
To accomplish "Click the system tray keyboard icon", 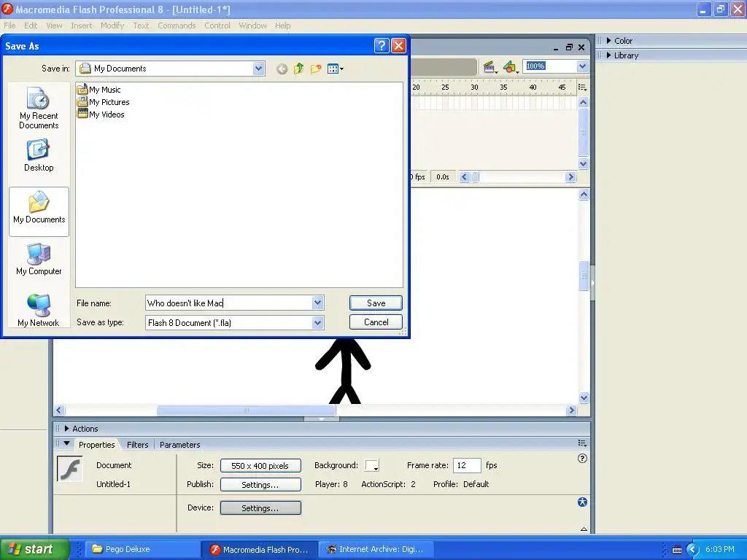I will 676,550.
